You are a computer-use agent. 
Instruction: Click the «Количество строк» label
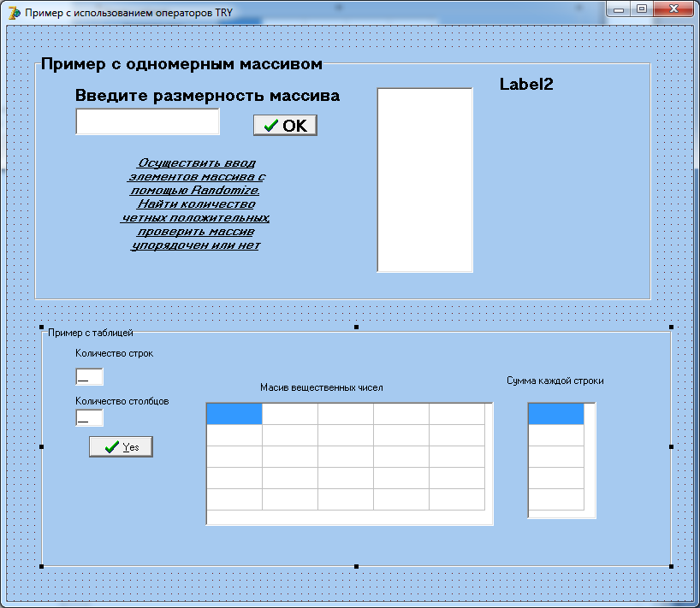pyautogui.click(x=115, y=353)
